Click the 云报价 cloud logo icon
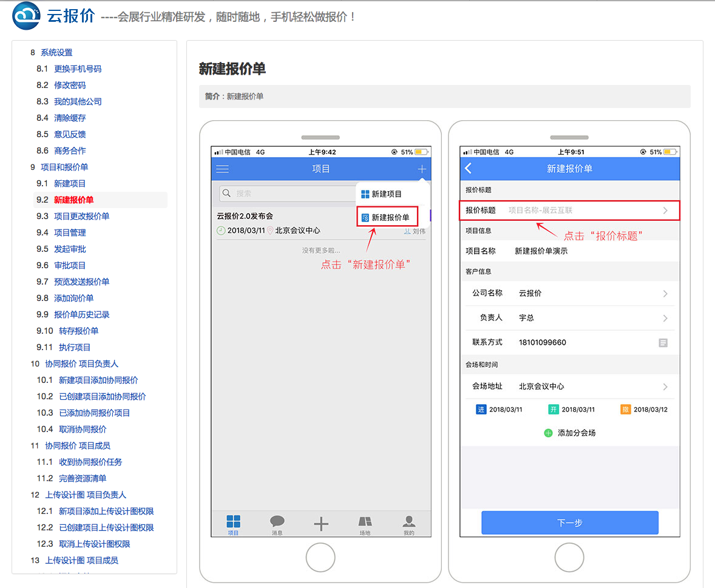715x588 pixels. 27,16
